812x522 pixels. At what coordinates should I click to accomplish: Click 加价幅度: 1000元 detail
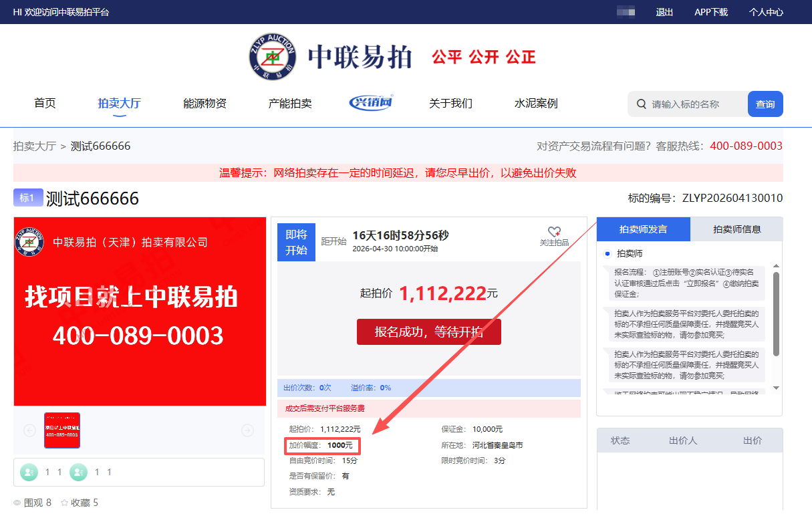[x=321, y=445]
